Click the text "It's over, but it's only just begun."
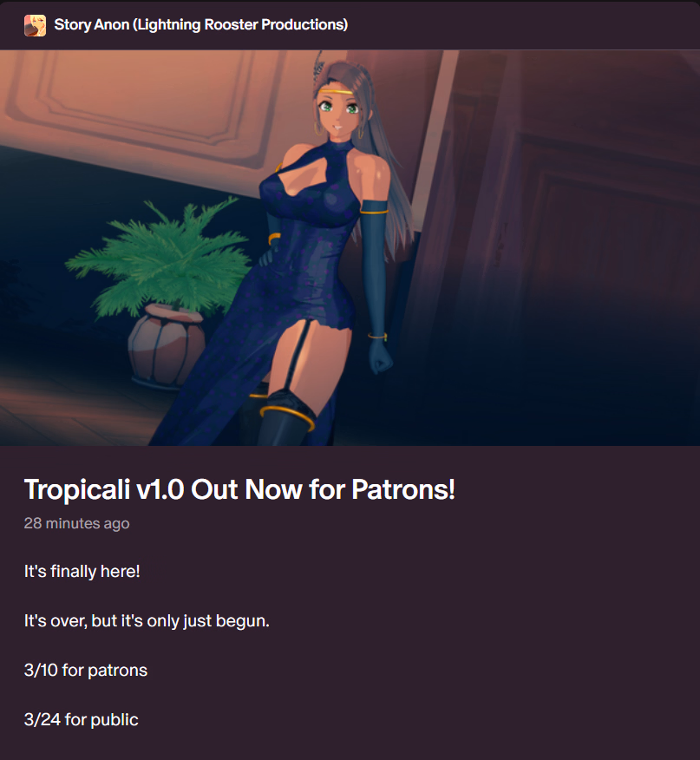Viewport: 700px width, 760px height. tap(147, 620)
